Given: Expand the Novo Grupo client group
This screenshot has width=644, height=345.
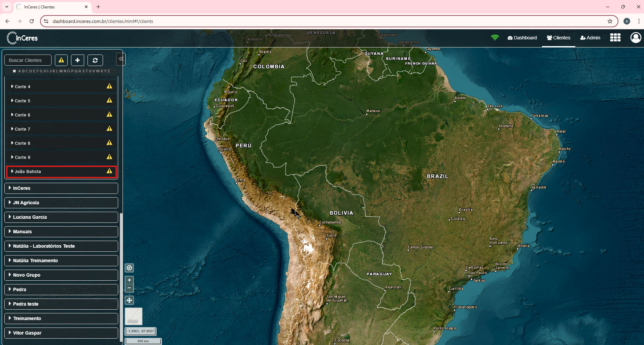Looking at the screenshot, I should pyautogui.click(x=61, y=275).
